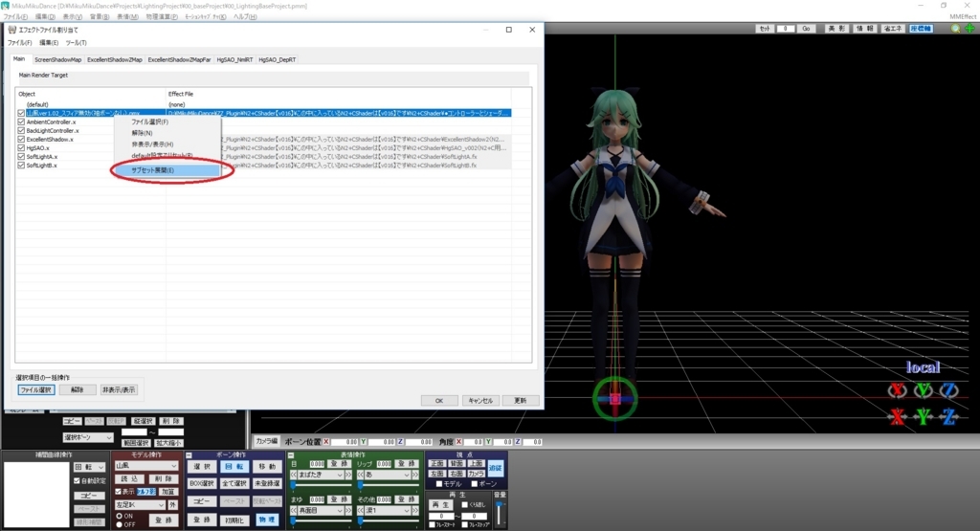Switch to the ExcellentShadowZMapFar tab
This screenshot has width=980, height=531.
pos(179,60)
